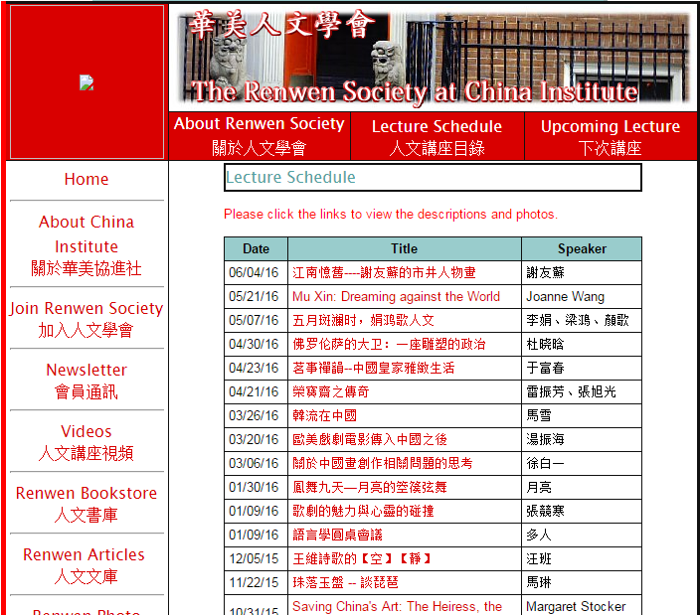700x615 pixels.
Task: Open the 03/06/16 lecture 關於中國畫創作
Action: (x=382, y=463)
